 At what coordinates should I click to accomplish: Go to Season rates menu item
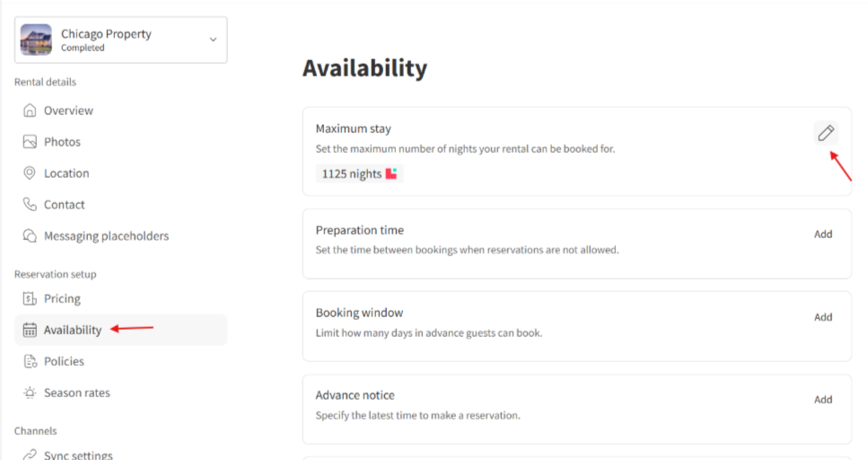(77, 393)
